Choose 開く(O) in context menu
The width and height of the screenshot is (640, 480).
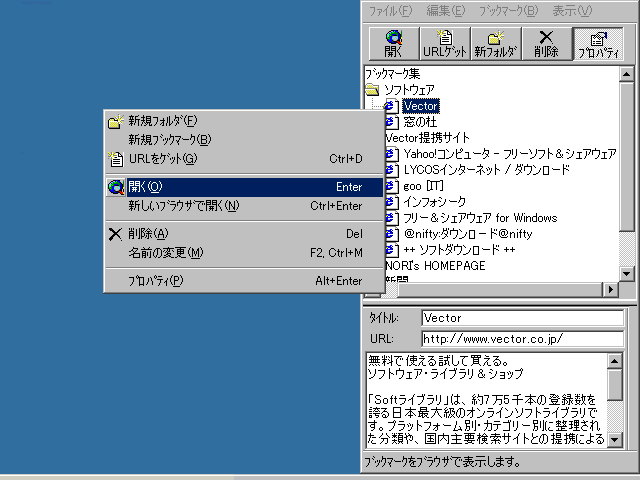point(244,187)
